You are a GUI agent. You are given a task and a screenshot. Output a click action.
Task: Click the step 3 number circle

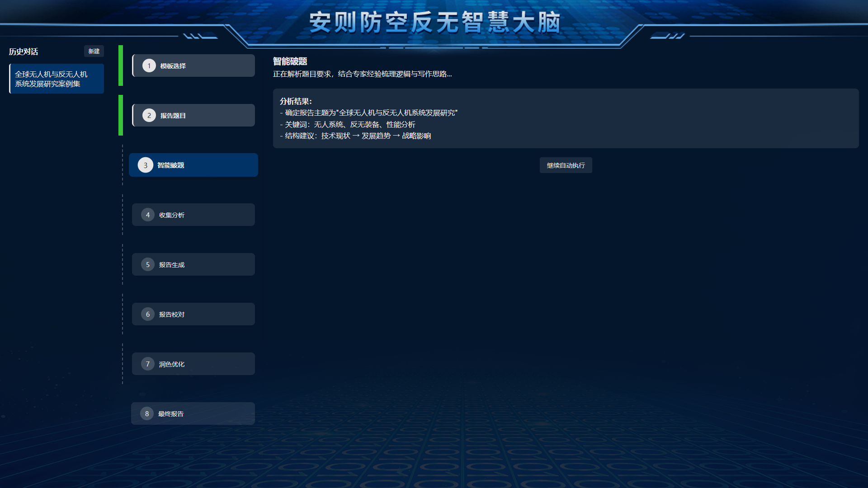[x=146, y=165]
